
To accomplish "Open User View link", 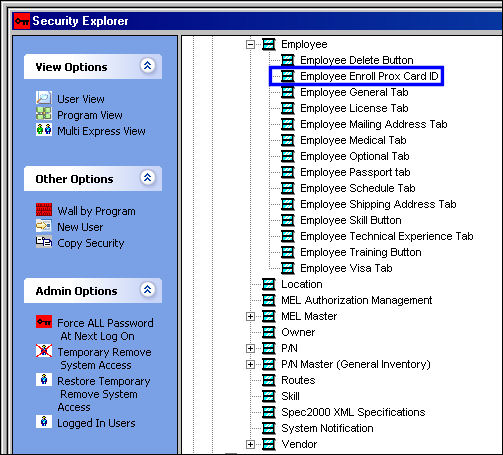I will click(81, 99).
